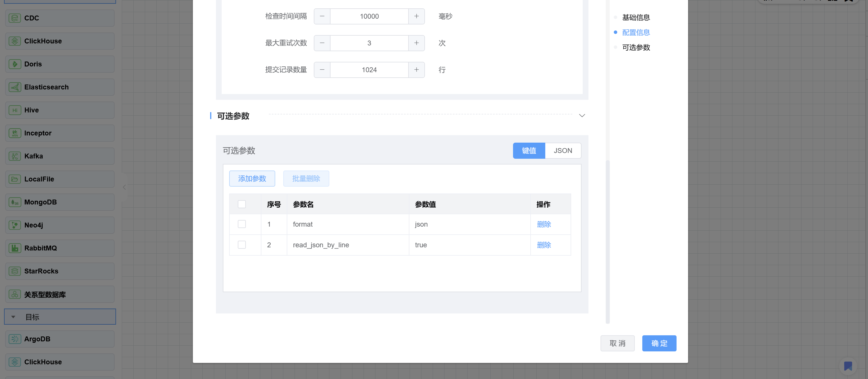Click the Hive source icon
The height and width of the screenshot is (379, 868).
(x=14, y=110)
